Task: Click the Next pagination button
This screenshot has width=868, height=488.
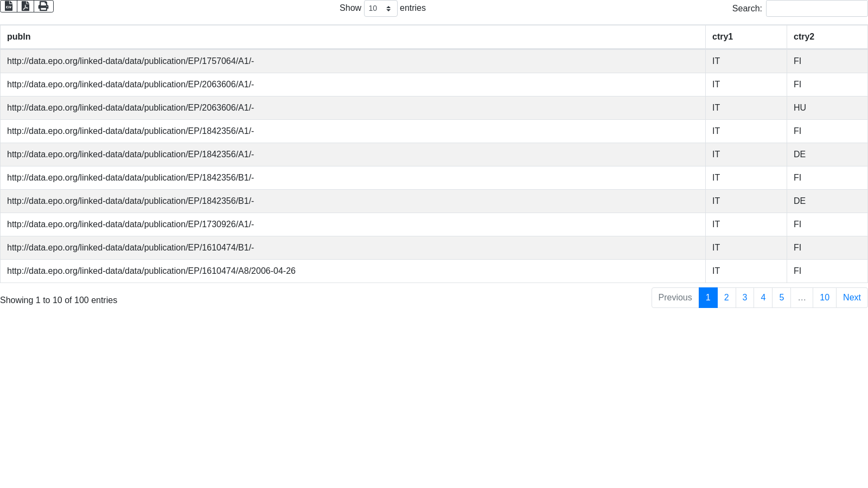Action: click(x=851, y=298)
